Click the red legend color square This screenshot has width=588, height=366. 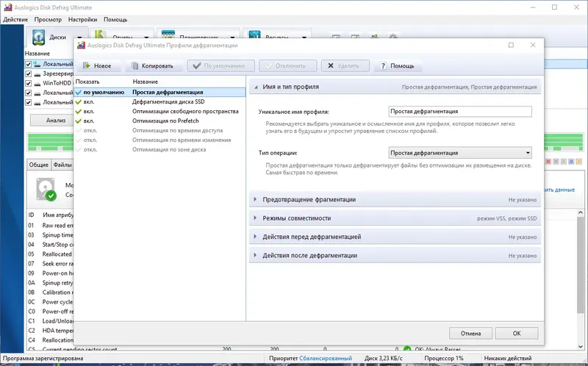click(x=548, y=162)
